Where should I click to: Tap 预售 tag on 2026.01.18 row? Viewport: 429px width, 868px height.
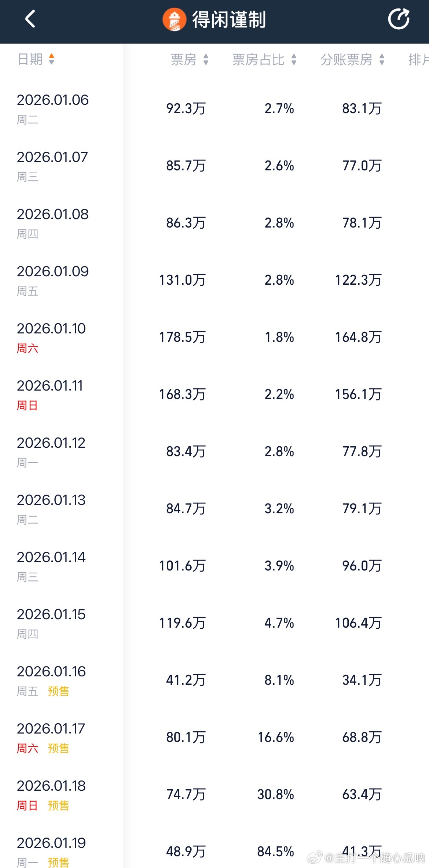pyautogui.click(x=58, y=805)
